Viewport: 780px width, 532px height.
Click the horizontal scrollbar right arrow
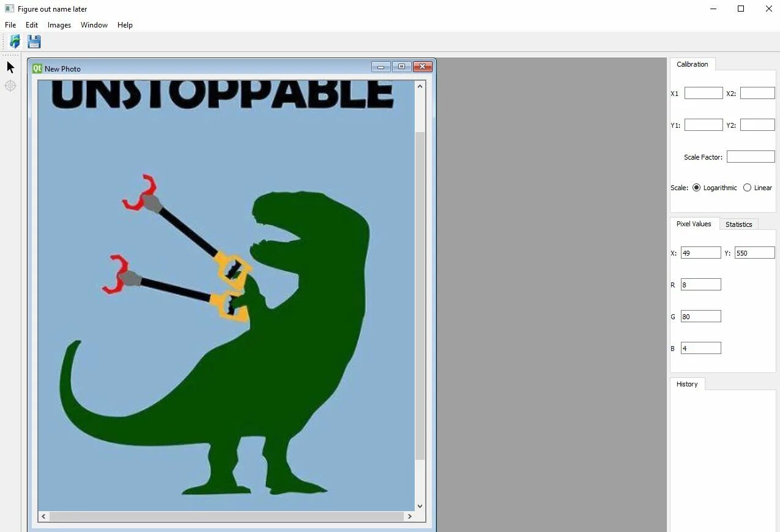[x=409, y=517]
